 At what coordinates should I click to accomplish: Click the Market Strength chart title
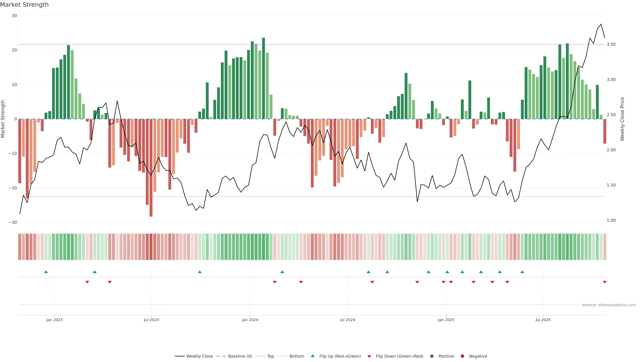point(24,5)
